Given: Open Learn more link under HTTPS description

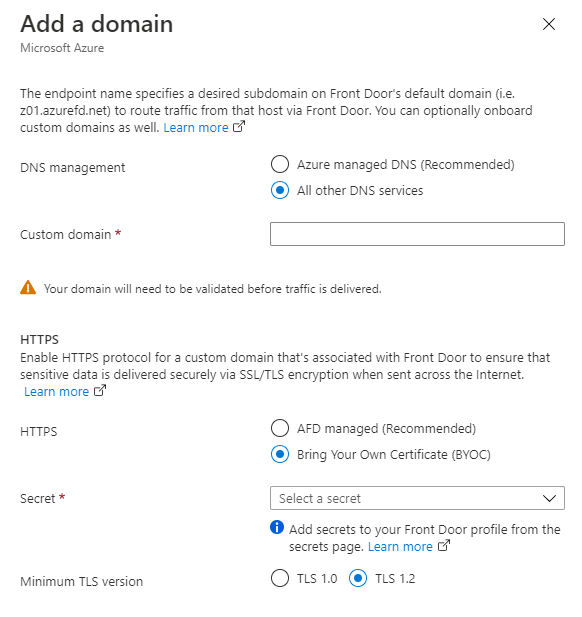Looking at the screenshot, I should 56,392.
